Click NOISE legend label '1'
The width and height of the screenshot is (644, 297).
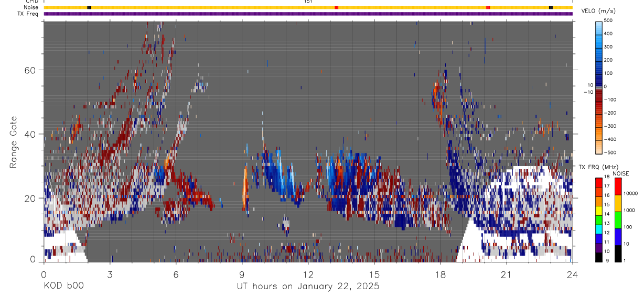pos(625,260)
